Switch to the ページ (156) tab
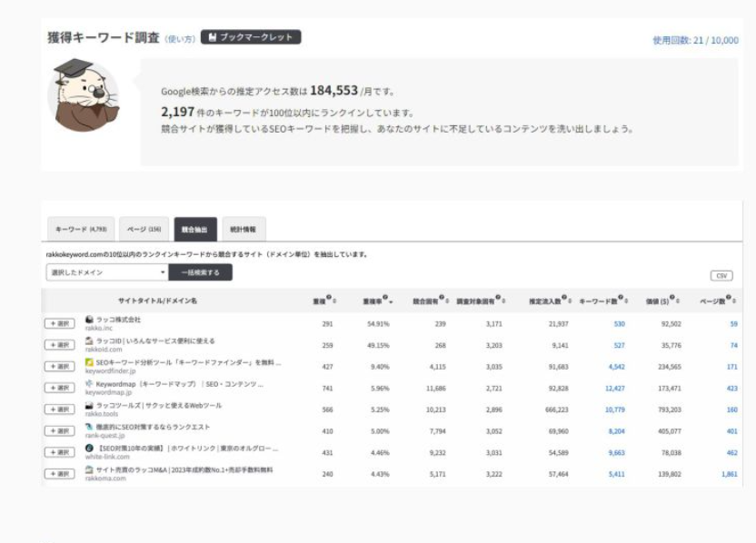The width and height of the screenshot is (756, 543). coord(144,230)
